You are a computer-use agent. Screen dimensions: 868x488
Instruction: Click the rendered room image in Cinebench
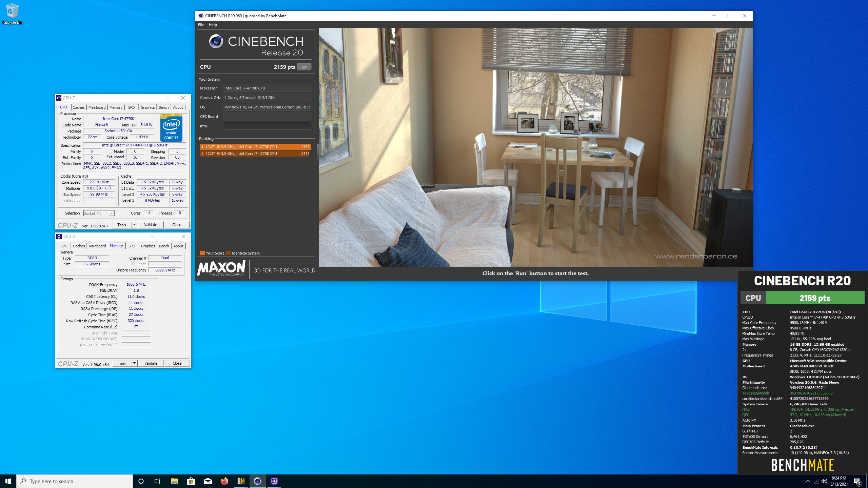(535, 147)
